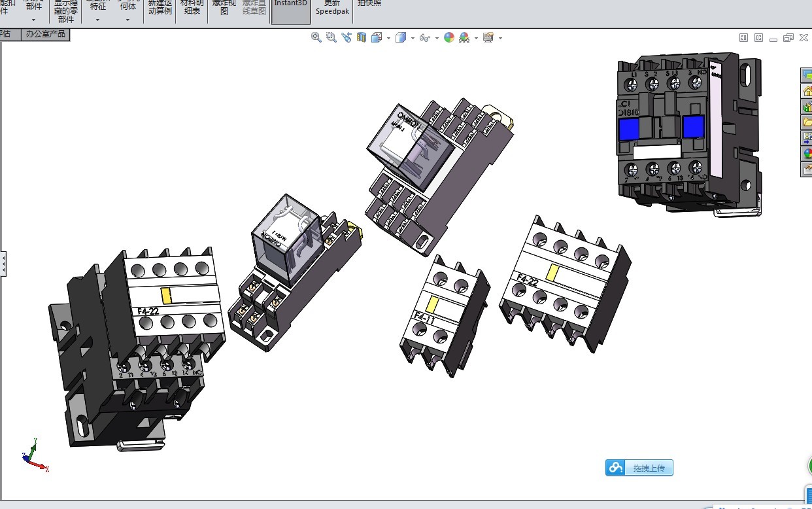Open the SolidWorks Resources house tab

click(x=807, y=91)
